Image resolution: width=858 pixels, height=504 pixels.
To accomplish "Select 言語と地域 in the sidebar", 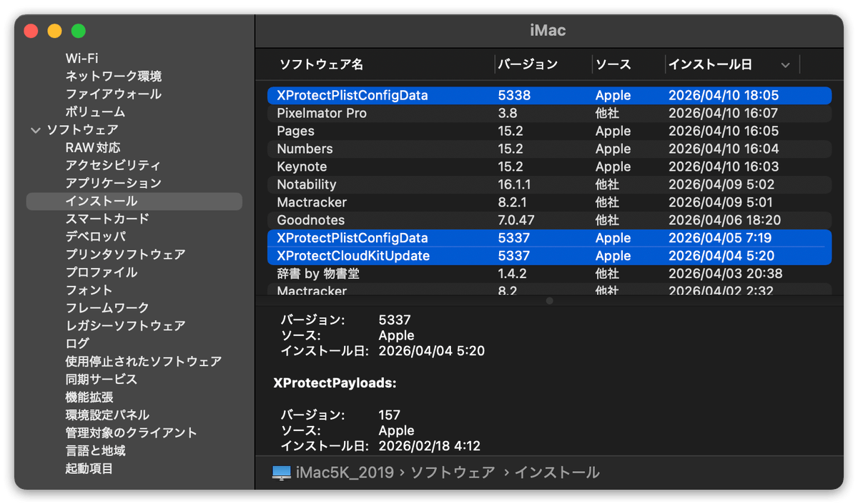I will [x=96, y=451].
